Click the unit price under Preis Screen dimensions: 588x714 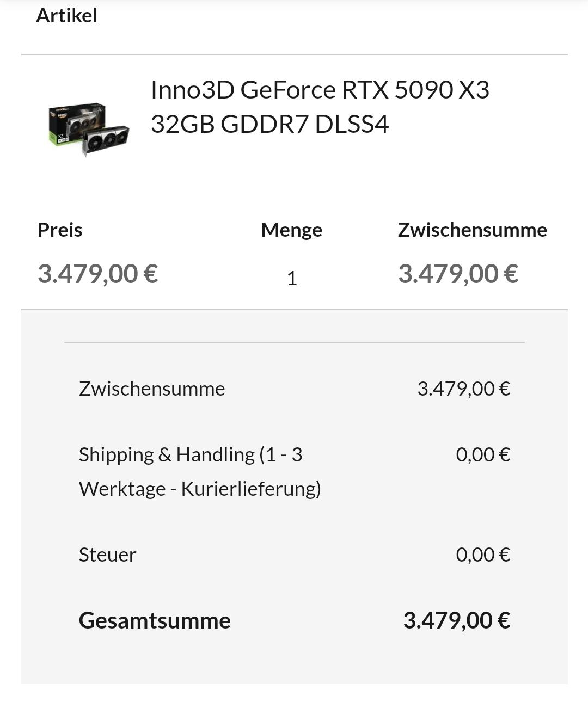[97, 273]
